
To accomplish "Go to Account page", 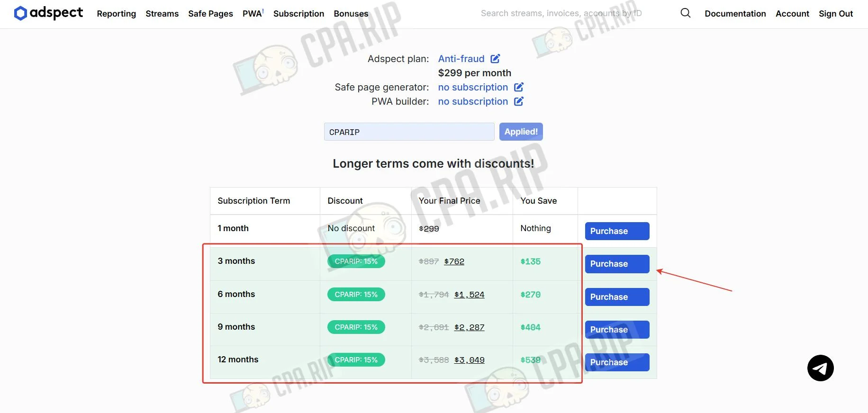I will (x=792, y=14).
